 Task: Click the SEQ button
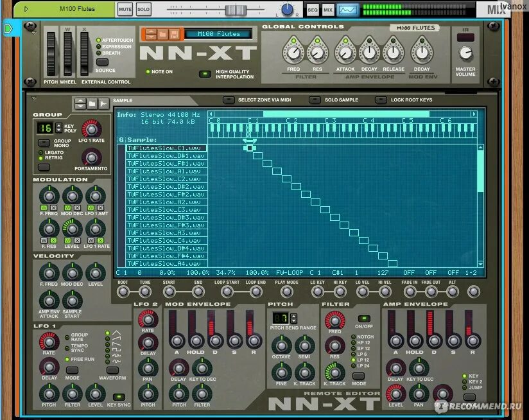[x=313, y=10]
